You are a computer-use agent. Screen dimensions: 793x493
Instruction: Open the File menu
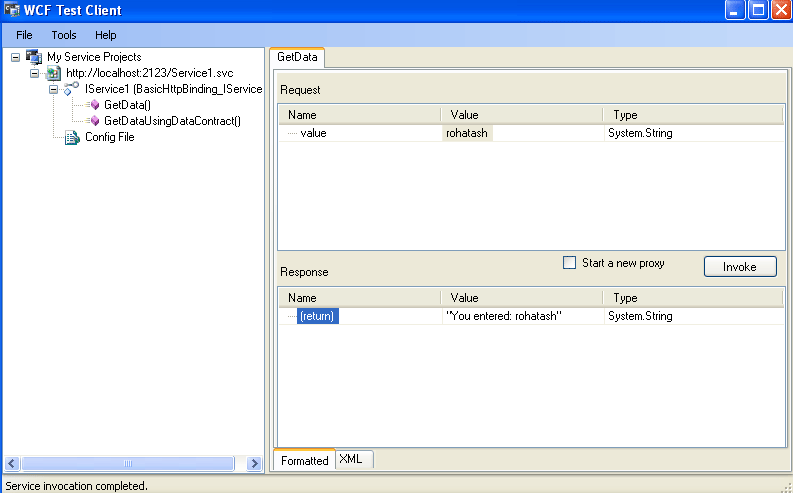click(24, 35)
